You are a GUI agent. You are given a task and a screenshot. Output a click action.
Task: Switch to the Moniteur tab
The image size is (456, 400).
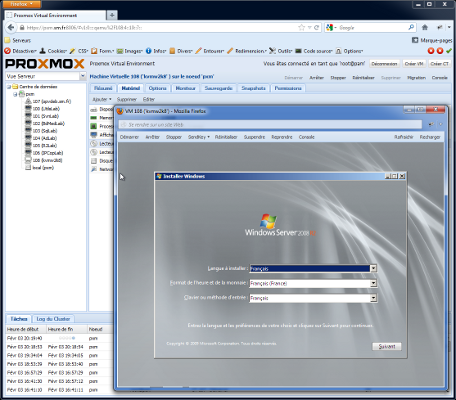(185, 88)
